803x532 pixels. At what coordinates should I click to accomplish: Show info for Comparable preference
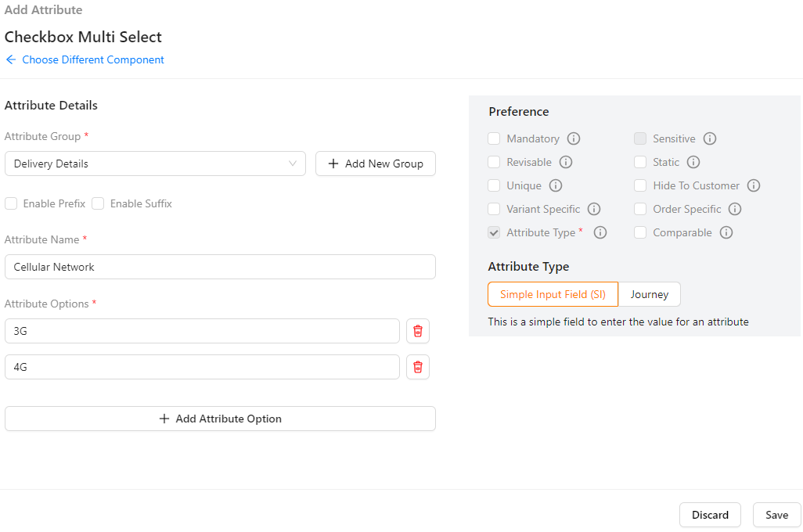pos(726,232)
